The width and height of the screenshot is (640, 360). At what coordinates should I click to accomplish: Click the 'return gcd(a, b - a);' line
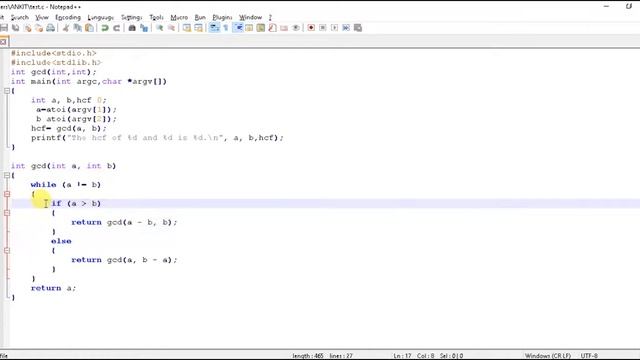click(124, 260)
